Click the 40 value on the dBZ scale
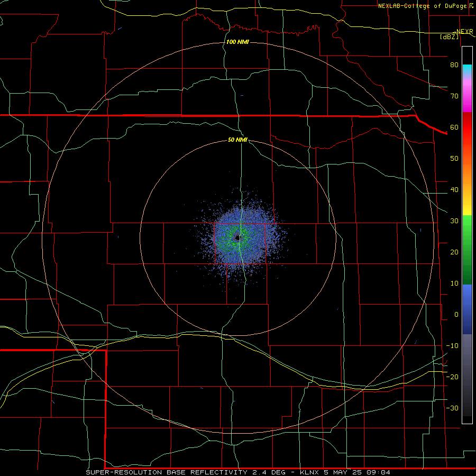 454,190
